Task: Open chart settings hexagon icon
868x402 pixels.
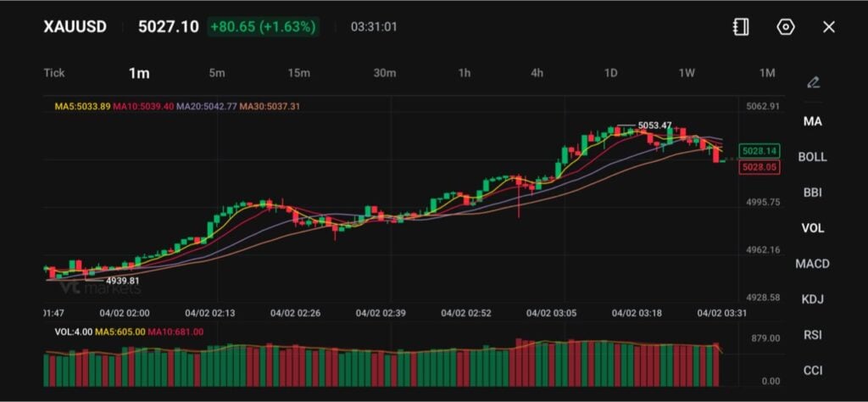Action: click(x=786, y=27)
